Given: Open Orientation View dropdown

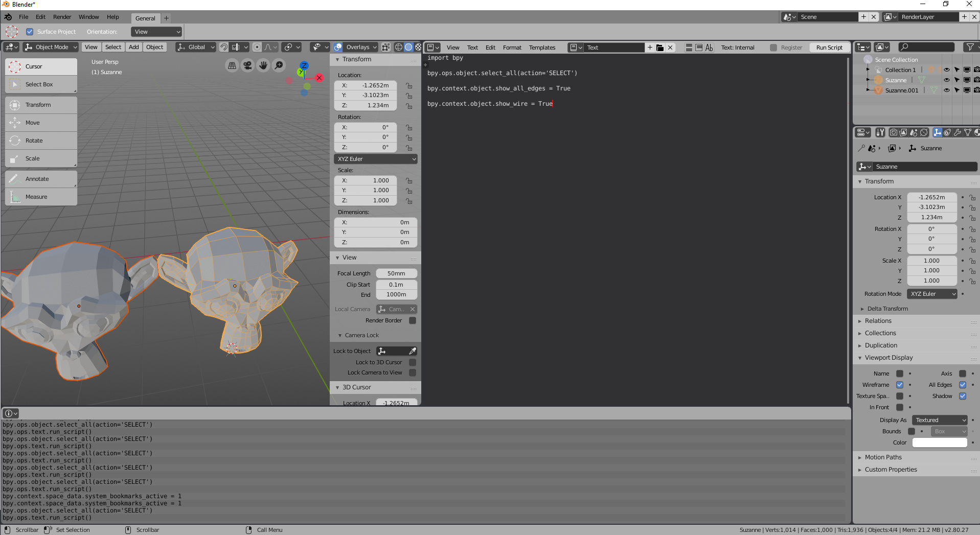Looking at the screenshot, I should tap(156, 32).
